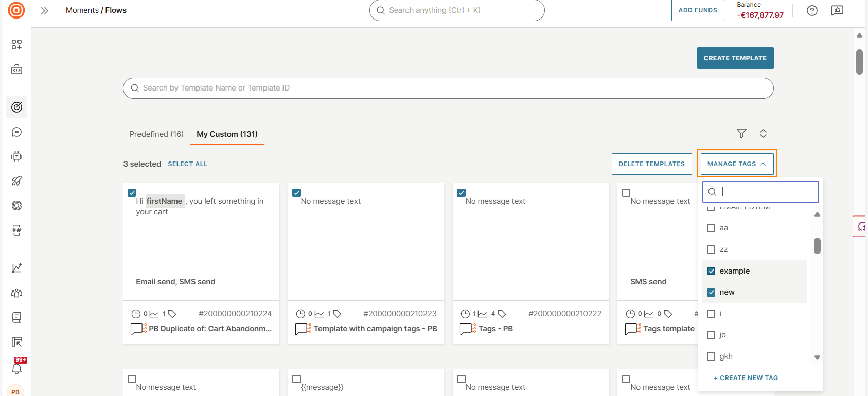Screen dimensions: 868x396
Task: Uncheck the Tags - PB template card
Action: coord(461,193)
